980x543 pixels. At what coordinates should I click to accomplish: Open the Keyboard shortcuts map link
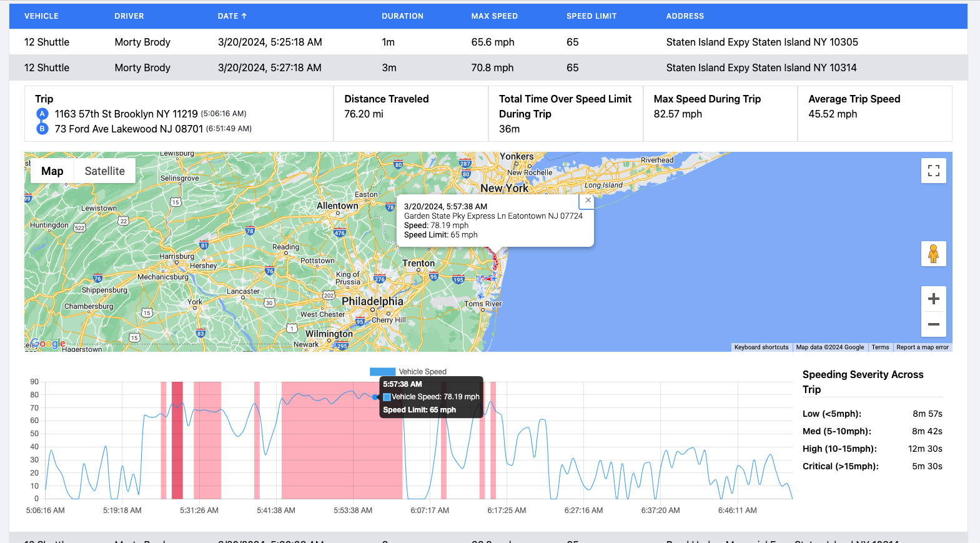click(761, 347)
